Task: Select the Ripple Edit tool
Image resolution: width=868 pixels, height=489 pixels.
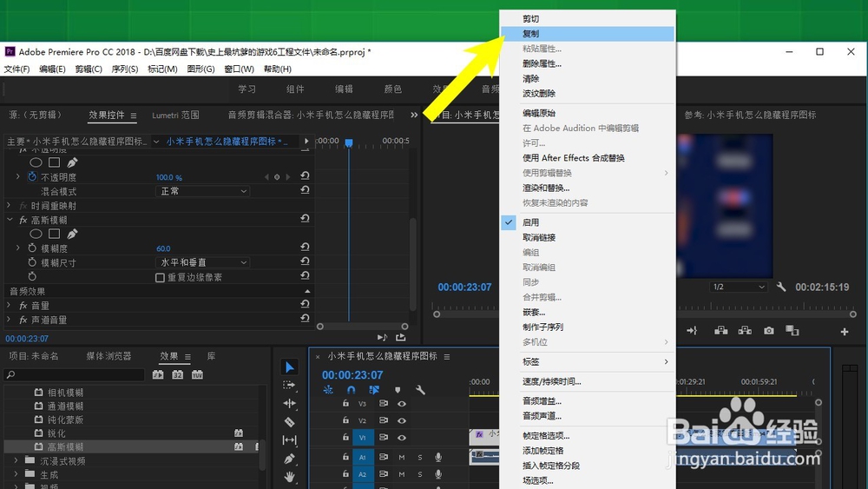Action: coord(290,403)
